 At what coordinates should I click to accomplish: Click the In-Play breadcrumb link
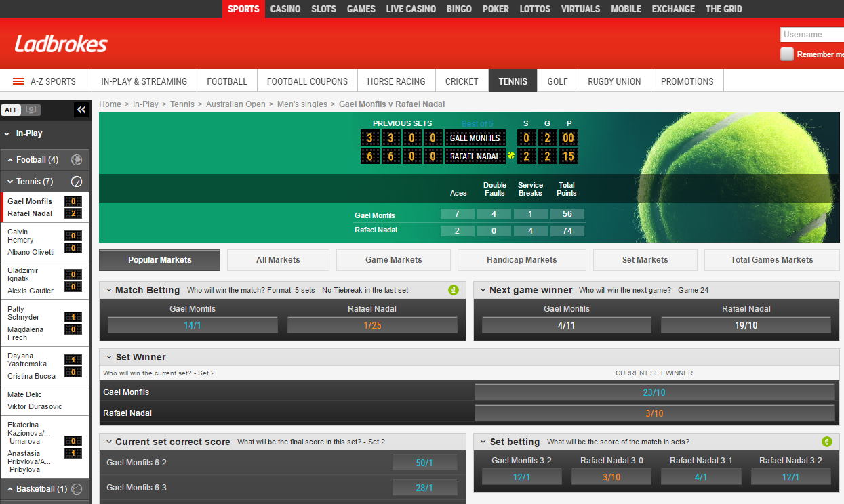(146, 104)
